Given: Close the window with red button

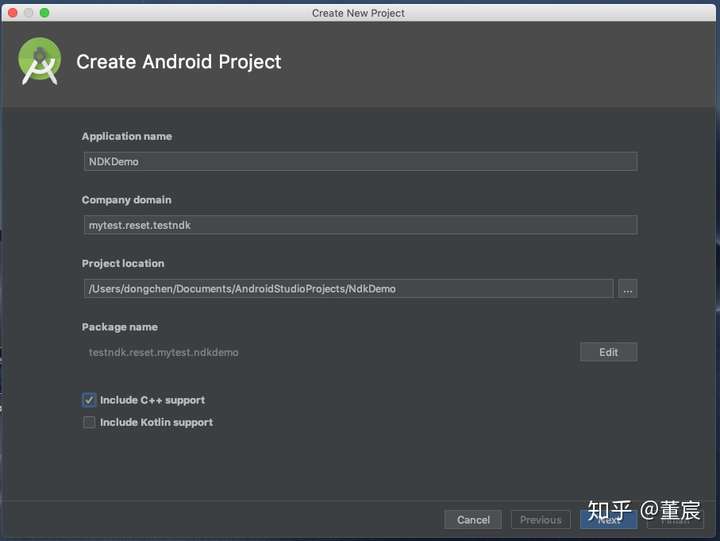Looking at the screenshot, I should (x=13, y=12).
